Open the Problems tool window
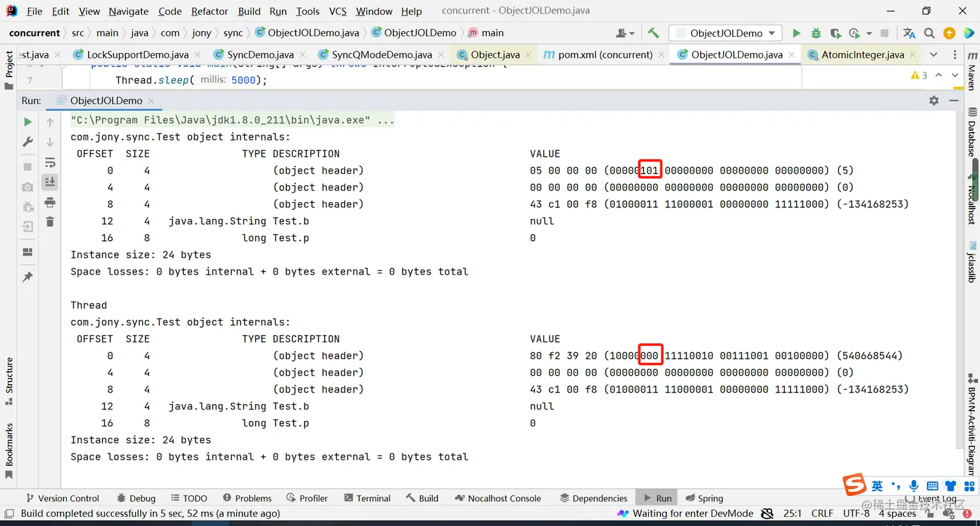The height and width of the screenshot is (526, 980). pyautogui.click(x=247, y=498)
